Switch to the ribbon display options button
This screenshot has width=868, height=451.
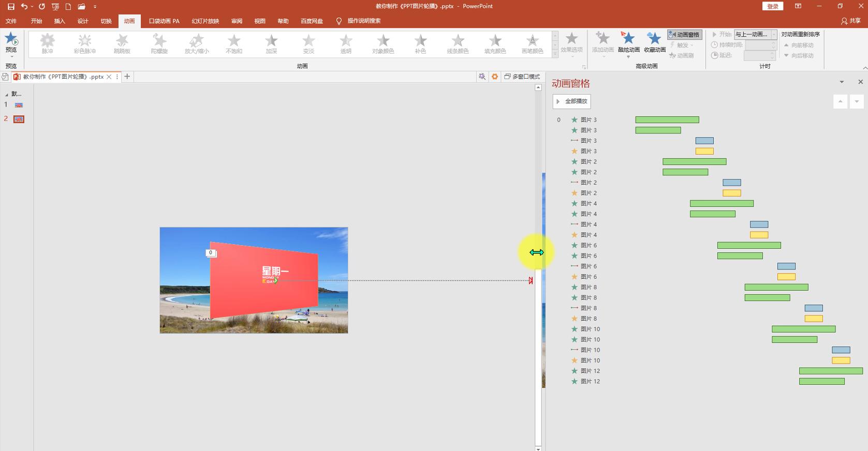click(798, 6)
